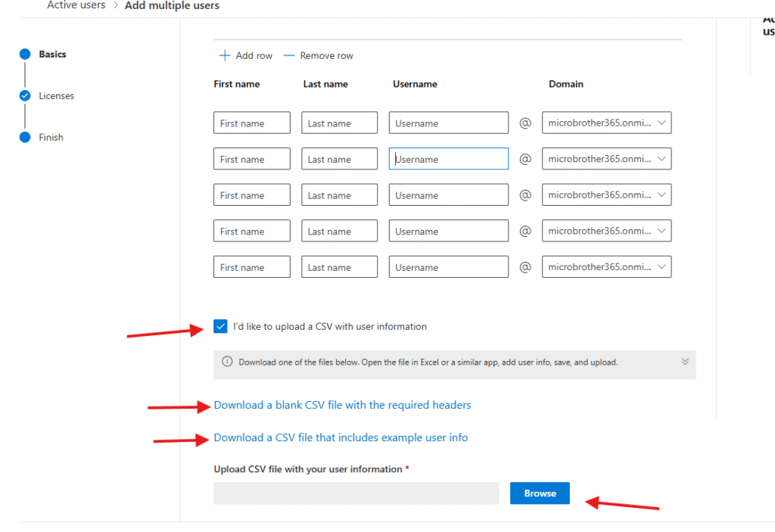Click the Finish step circle indicator
The width and height of the screenshot is (775, 532).
click(25, 138)
